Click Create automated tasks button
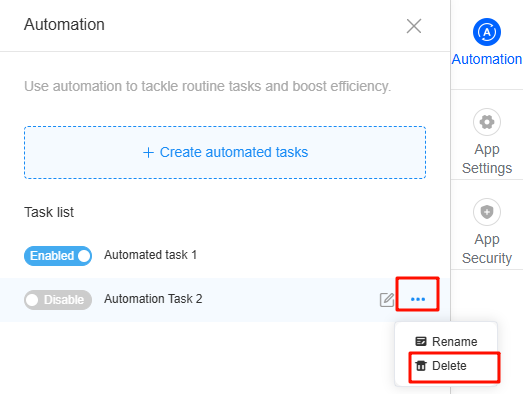This screenshot has width=523, height=394. click(225, 152)
